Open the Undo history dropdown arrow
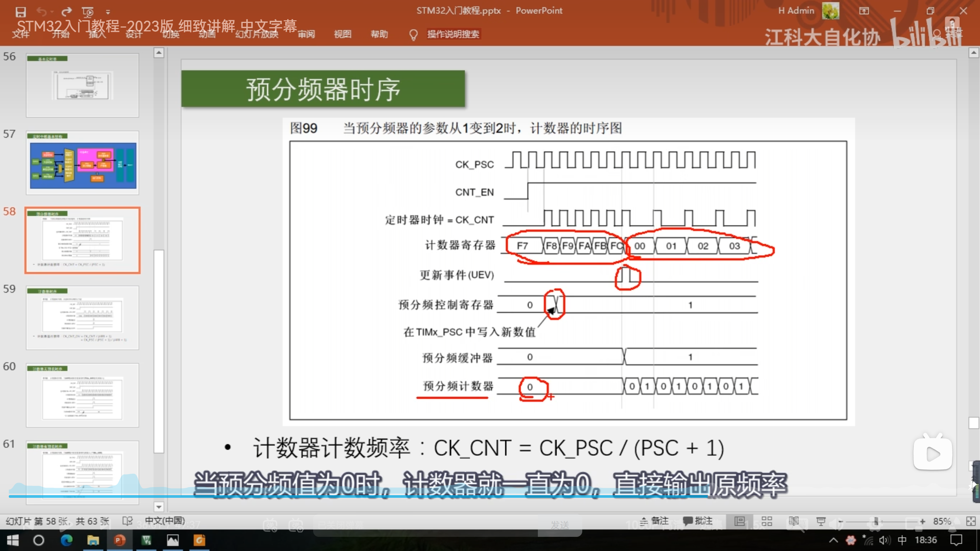 (x=52, y=12)
